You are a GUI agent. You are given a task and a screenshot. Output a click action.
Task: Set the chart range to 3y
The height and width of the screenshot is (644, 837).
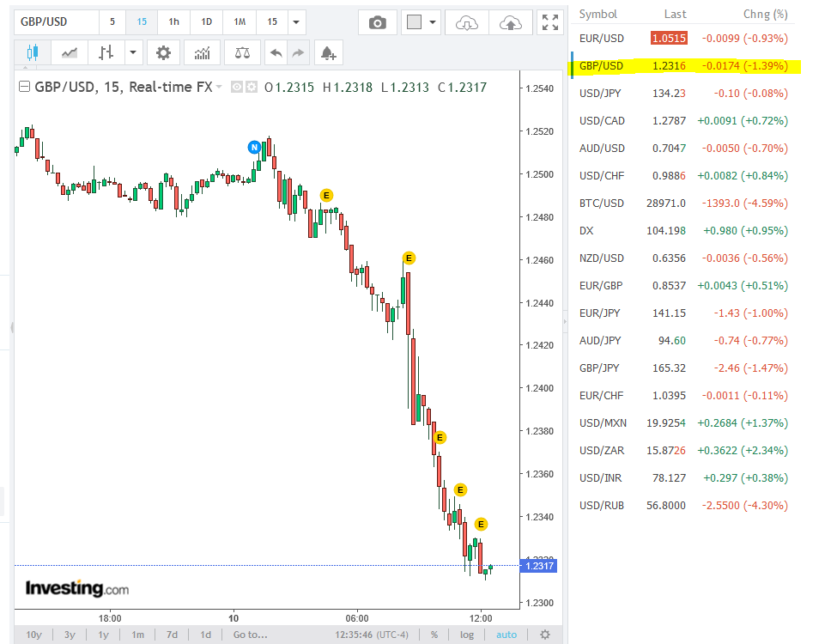point(70,635)
